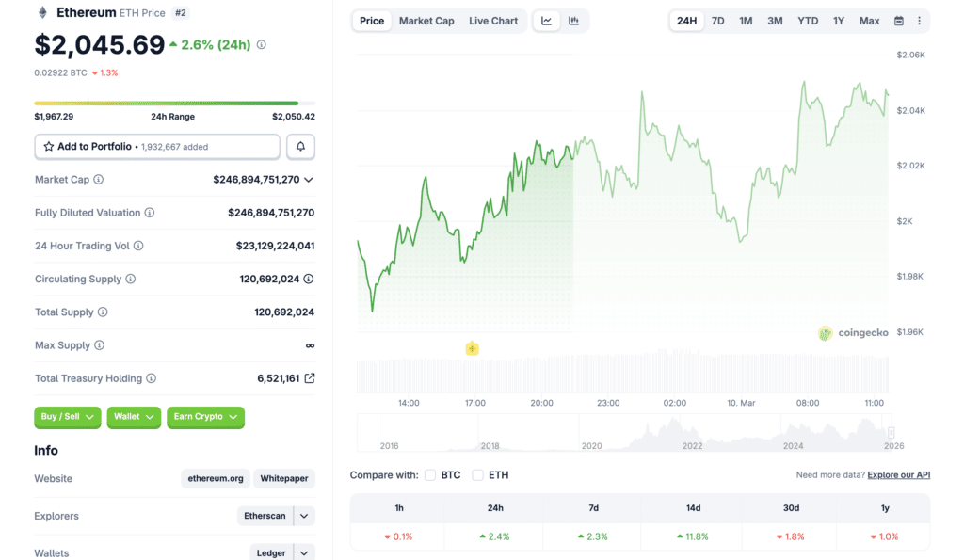Follow the Explore our API link
Viewport: 964px width, 560px height.
(x=898, y=474)
